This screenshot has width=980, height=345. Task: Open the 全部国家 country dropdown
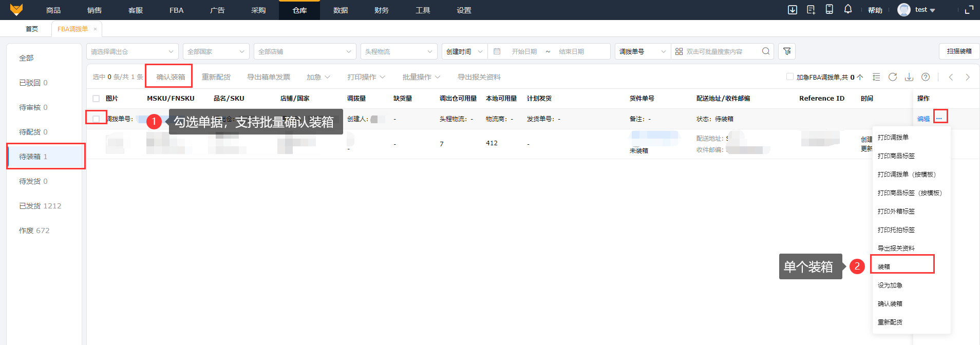(216, 51)
